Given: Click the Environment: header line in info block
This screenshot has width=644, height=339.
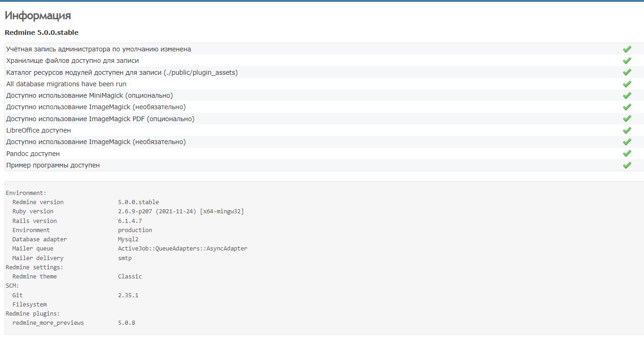Looking at the screenshot, I should (26, 193).
